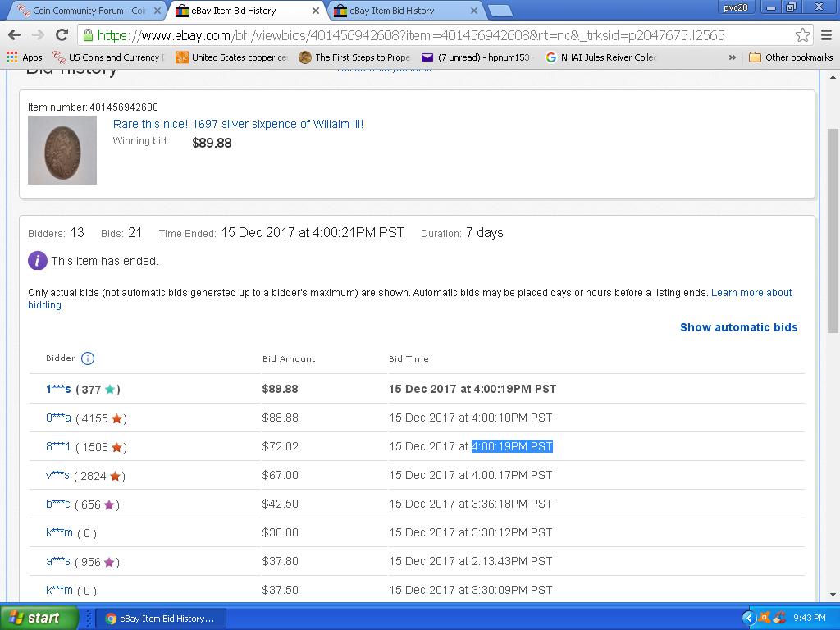
Task: Click the eBay Item Bid History taskbar button
Action: 161,619
